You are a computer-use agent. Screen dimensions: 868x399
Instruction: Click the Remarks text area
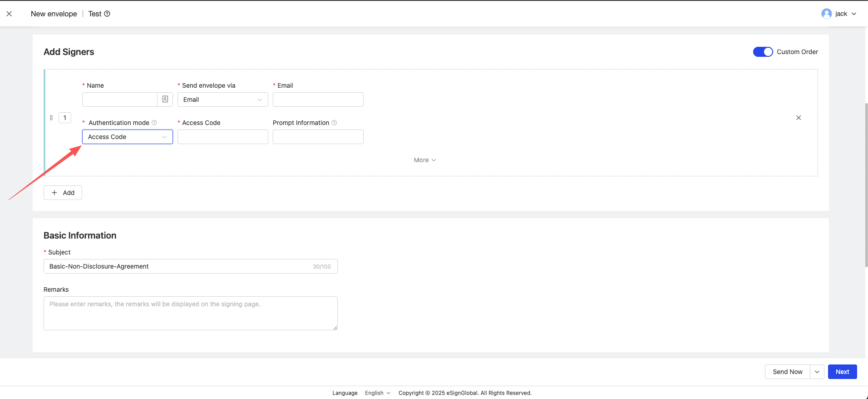click(190, 313)
